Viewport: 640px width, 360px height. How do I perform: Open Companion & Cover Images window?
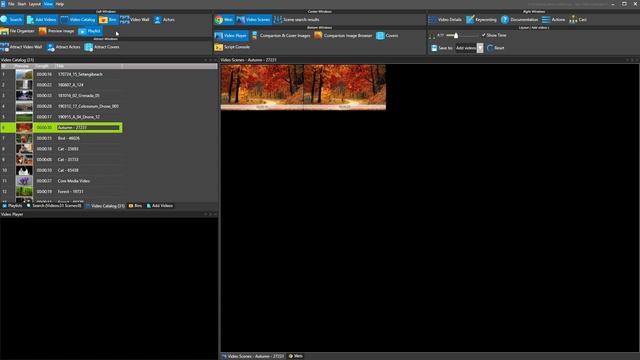(281, 36)
